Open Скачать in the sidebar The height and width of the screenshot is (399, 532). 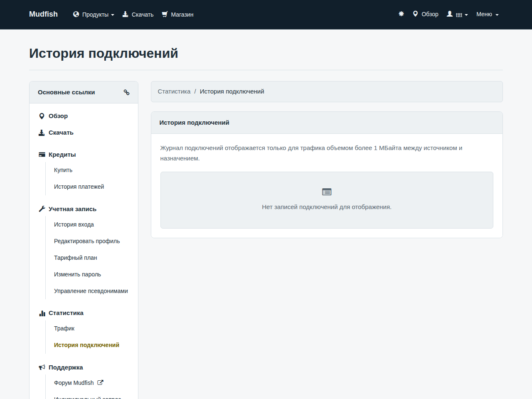point(61,133)
